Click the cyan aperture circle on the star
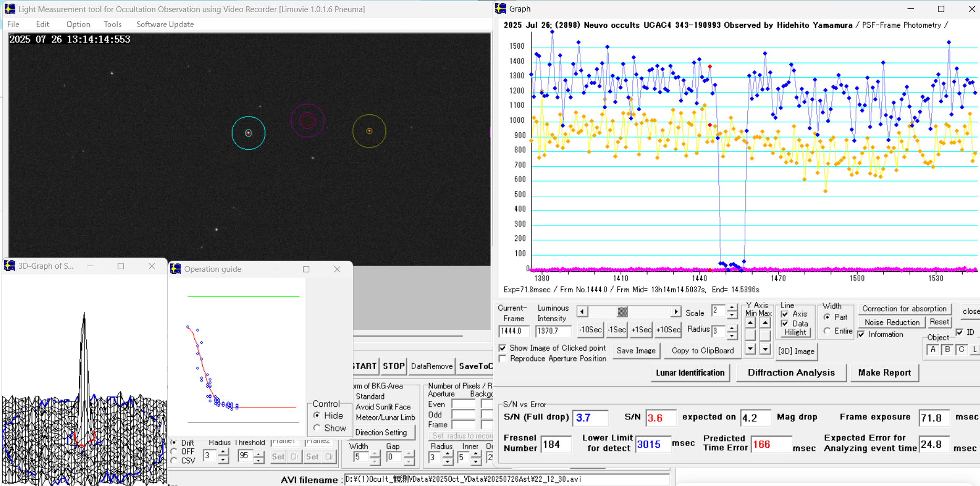 (248, 133)
